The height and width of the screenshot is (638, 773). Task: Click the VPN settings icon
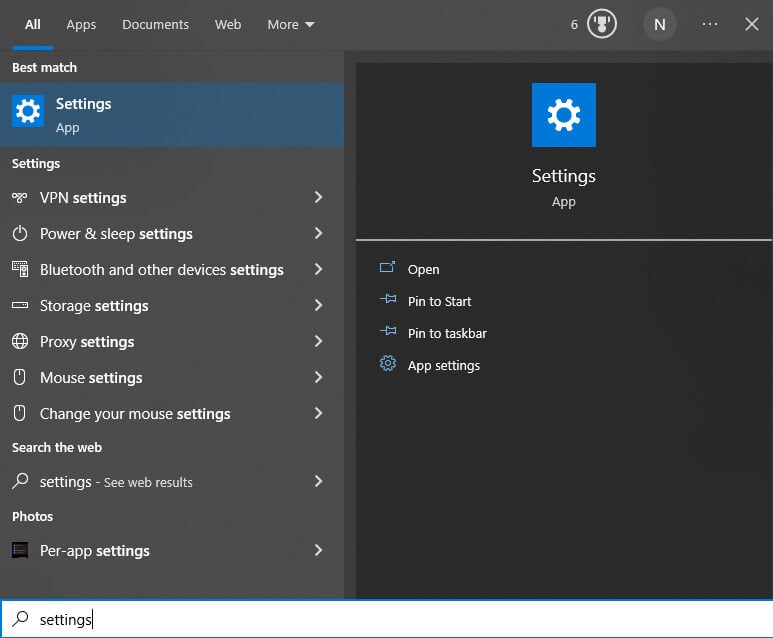pyautogui.click(x=20, y=198)
